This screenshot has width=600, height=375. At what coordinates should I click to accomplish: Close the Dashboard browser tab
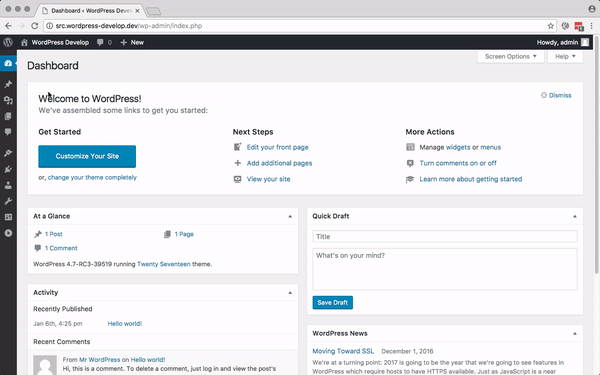137,11
